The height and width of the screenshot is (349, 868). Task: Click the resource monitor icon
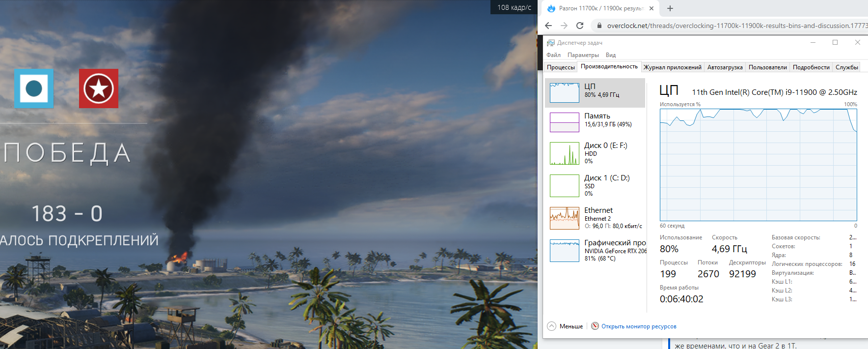tap(595, 326)
